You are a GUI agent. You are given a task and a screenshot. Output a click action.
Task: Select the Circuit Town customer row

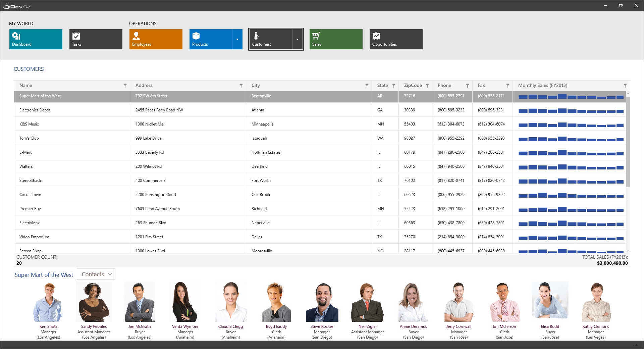coord(320,195)
